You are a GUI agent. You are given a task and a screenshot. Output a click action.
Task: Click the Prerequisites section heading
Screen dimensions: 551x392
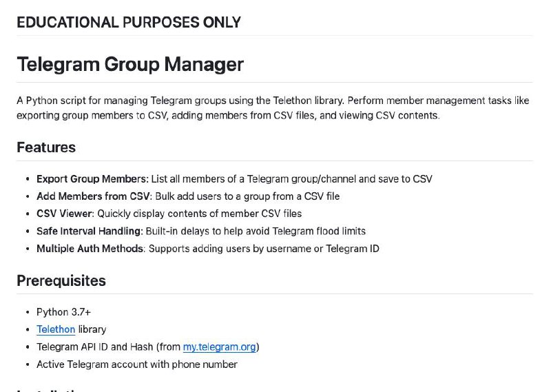pos(61,280)
